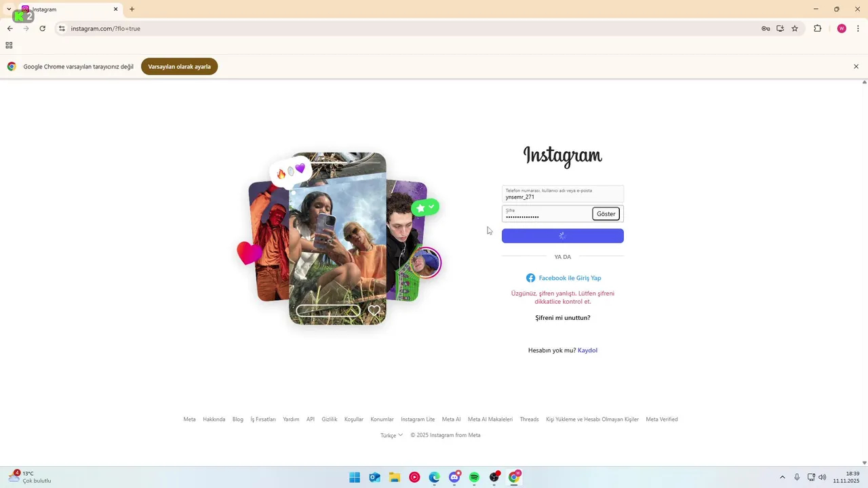Open API footer link
Screen dimensions: 868x488
coord(310,420)
